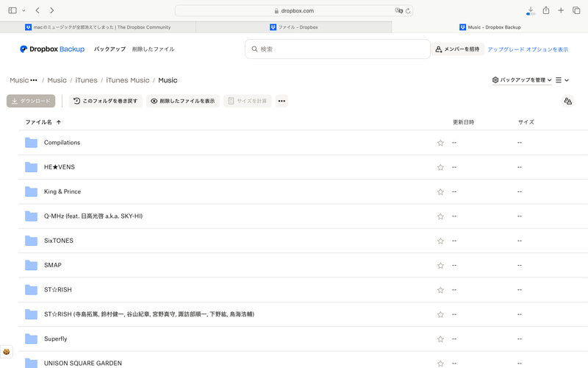Click the Dropbox Backup logo
The width and height of the screenshot is (588, 368).
coord(52,49)
